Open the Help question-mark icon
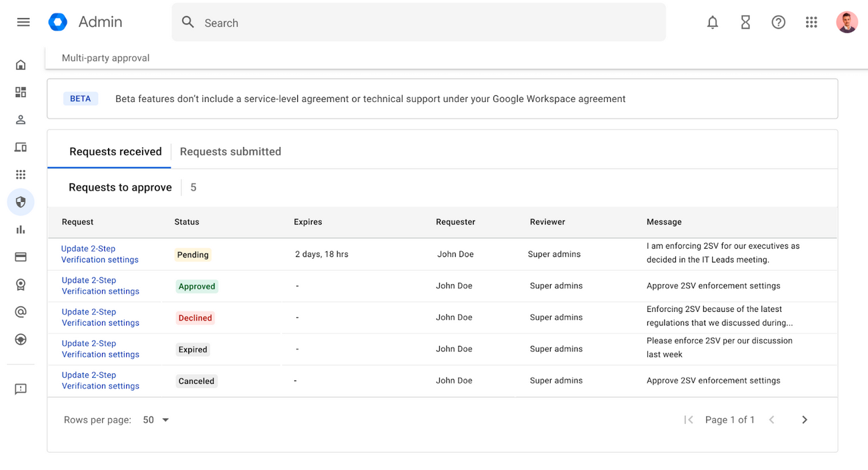This screenshot has width=868, height=470. [778, 22]
